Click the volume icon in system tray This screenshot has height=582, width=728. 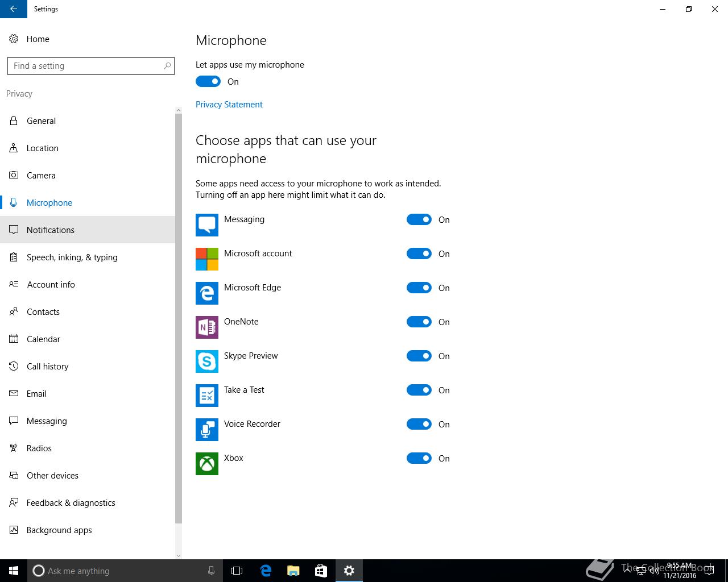click(x=655, y=571)
